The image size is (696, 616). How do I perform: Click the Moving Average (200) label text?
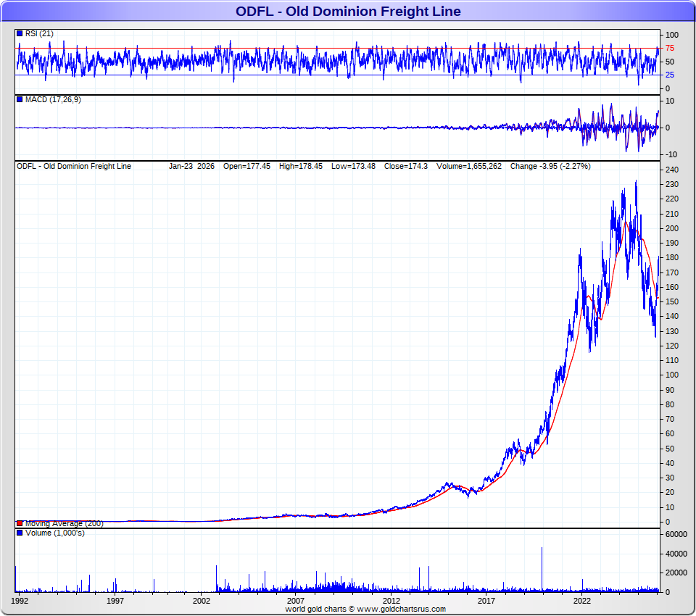click(64, 523)
